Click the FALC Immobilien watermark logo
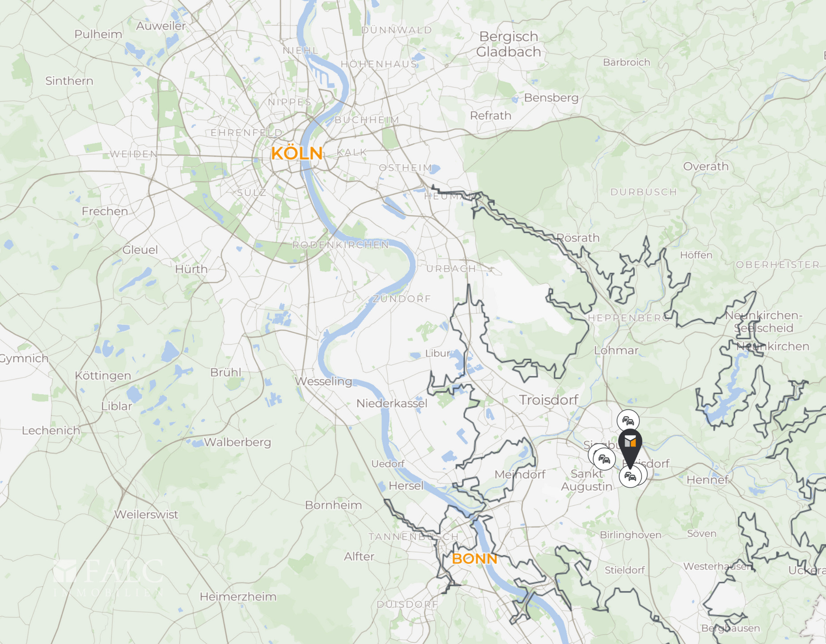 108,577
